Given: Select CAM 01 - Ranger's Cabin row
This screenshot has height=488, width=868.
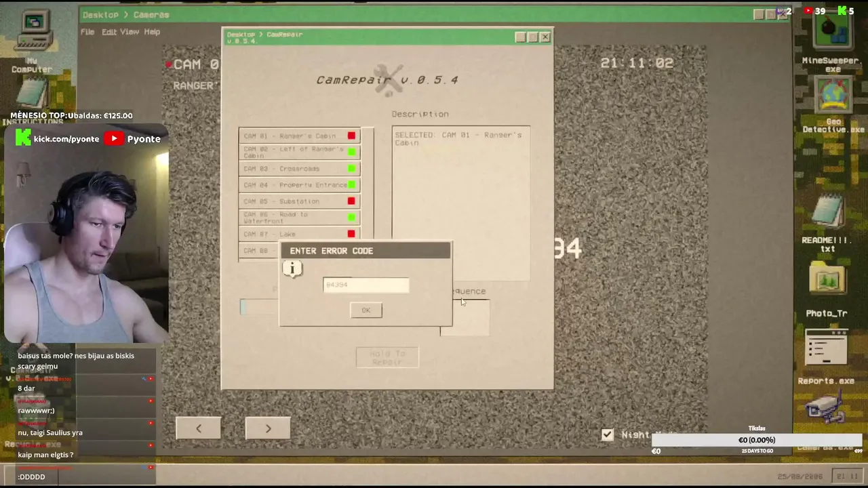Looking at the screenshot, I should tap(299, 136).
